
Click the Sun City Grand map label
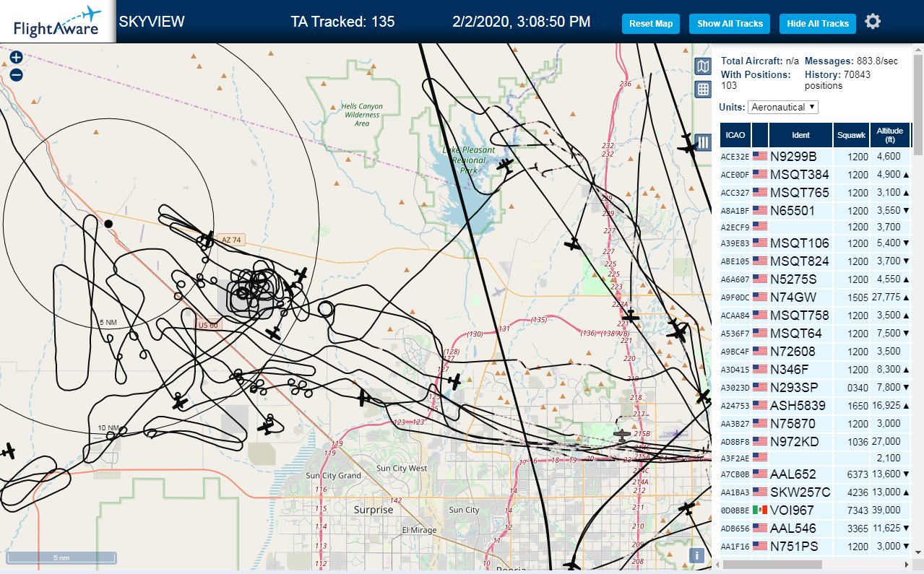point(333,476)
